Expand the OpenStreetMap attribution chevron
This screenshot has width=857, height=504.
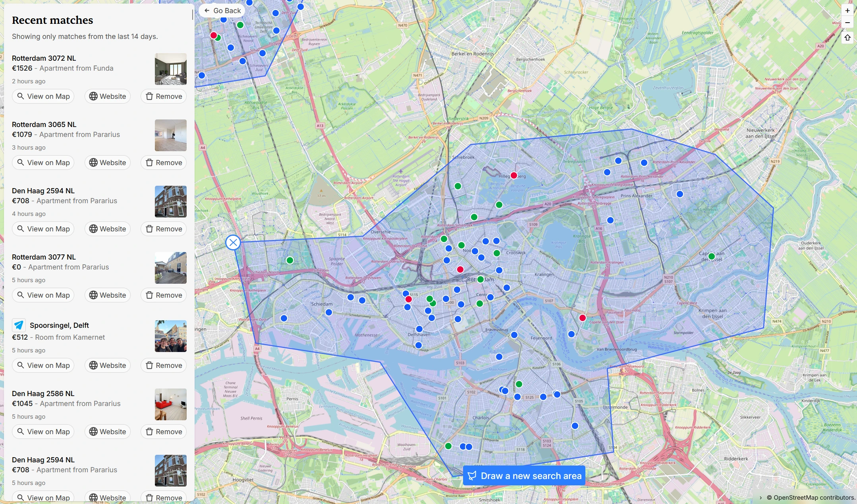(760, 498)
